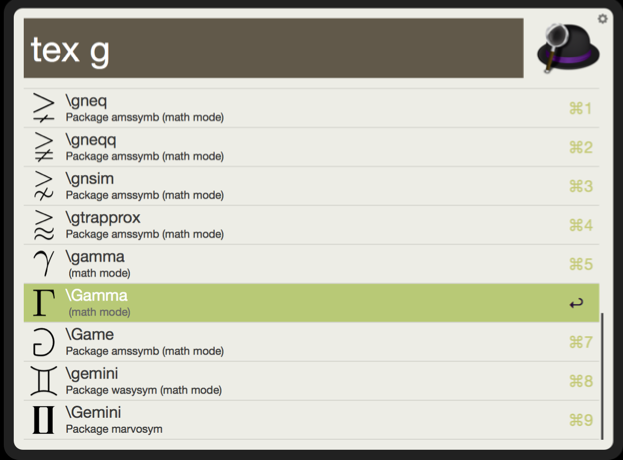Select the \gneq result row
This screenshot has height=460, width=623.
pyautogui.click(x=312, y=108)
